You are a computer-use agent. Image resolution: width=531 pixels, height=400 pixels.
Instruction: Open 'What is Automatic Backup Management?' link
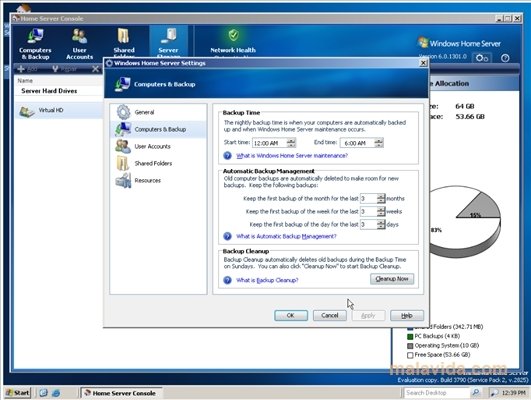click(x=286, y=236)
